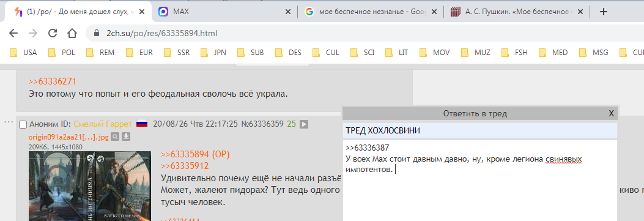This screenshot has height=221, width=644.
Task: Click the address bar URL 2ch.su
Action: pos(161,33)
